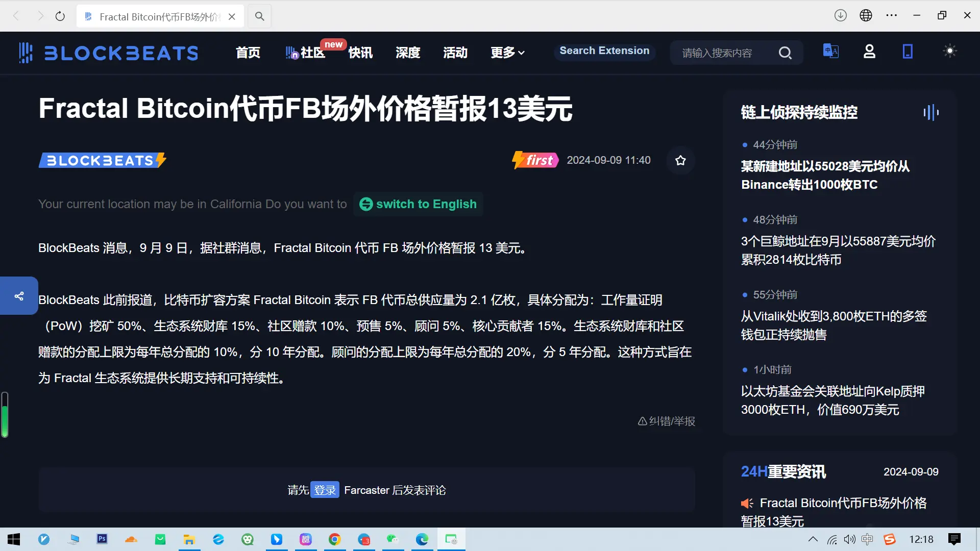The image size is (980, 551).
Task: Click browser forward arrow
Action: coord(40,16)
